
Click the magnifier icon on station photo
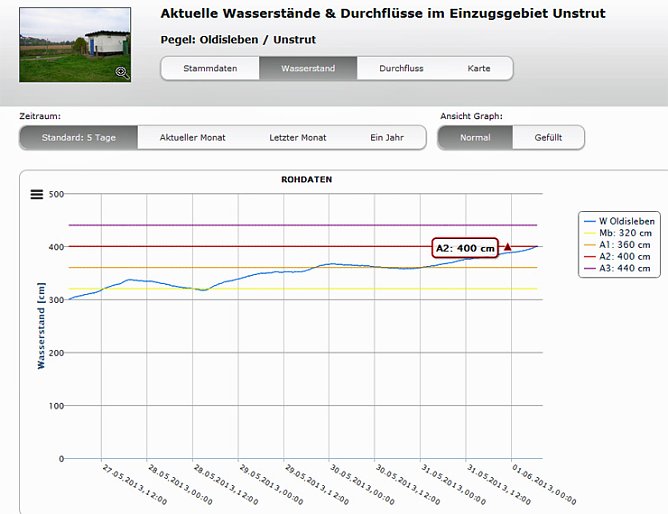point(121,72)
